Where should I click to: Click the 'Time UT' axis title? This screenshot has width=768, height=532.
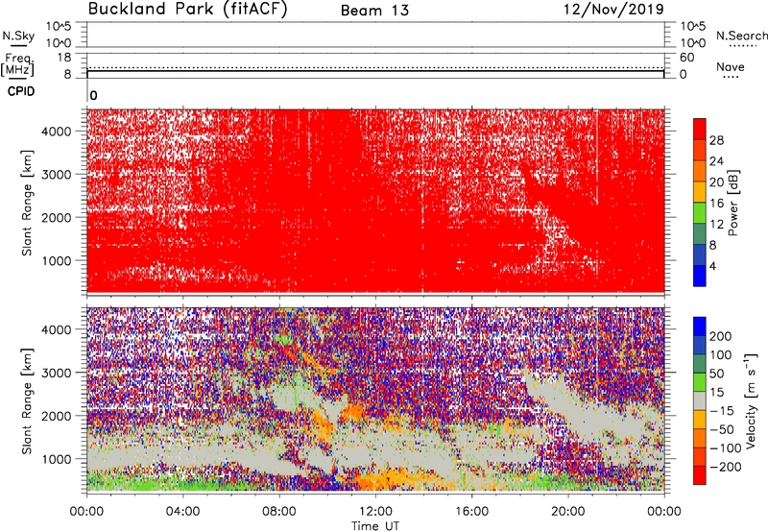coord(375,526)
